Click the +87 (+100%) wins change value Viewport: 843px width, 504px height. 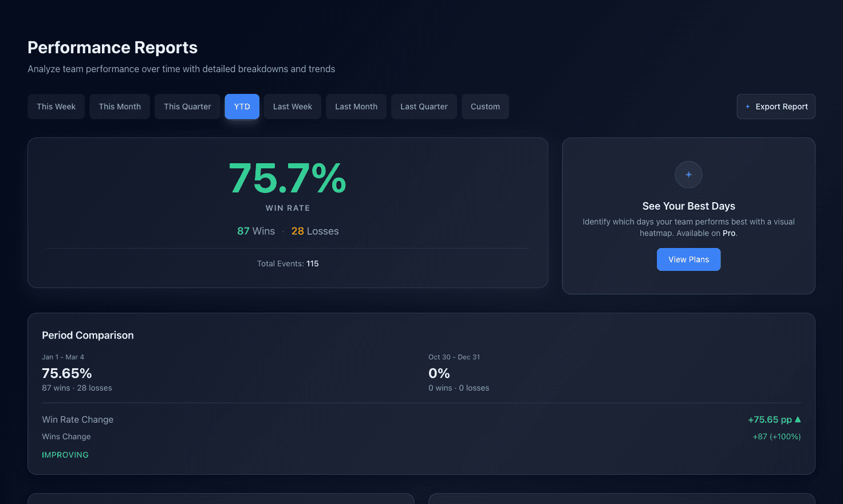777,436
